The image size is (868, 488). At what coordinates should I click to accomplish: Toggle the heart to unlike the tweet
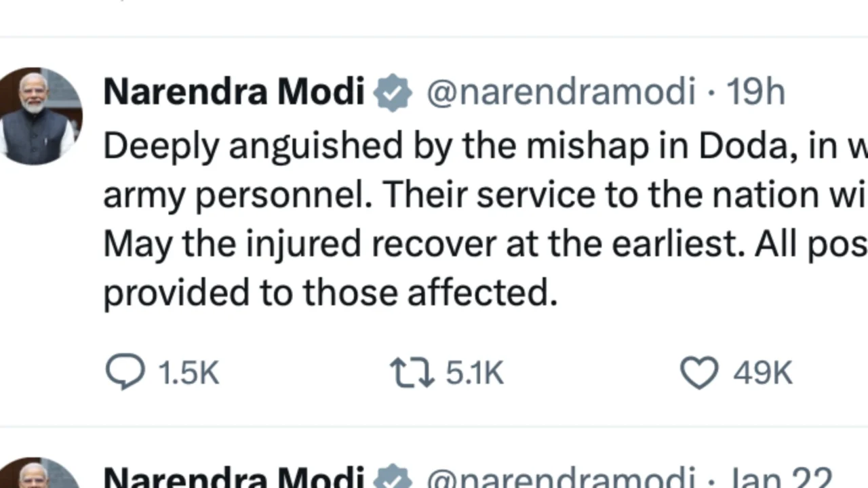(x=698, y=371)
